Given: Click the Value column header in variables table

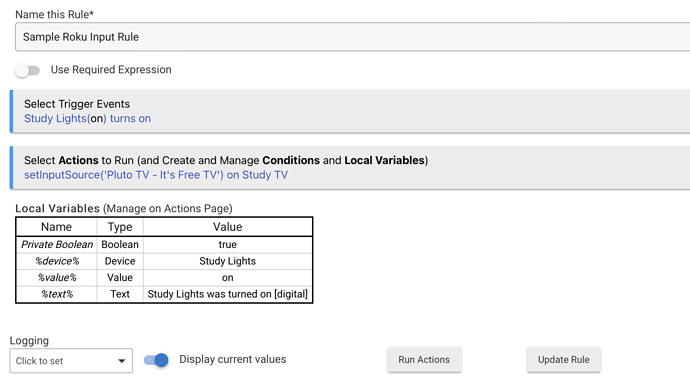Looking at the screenshot, I should pyautogui.click(x=228, y=227).
